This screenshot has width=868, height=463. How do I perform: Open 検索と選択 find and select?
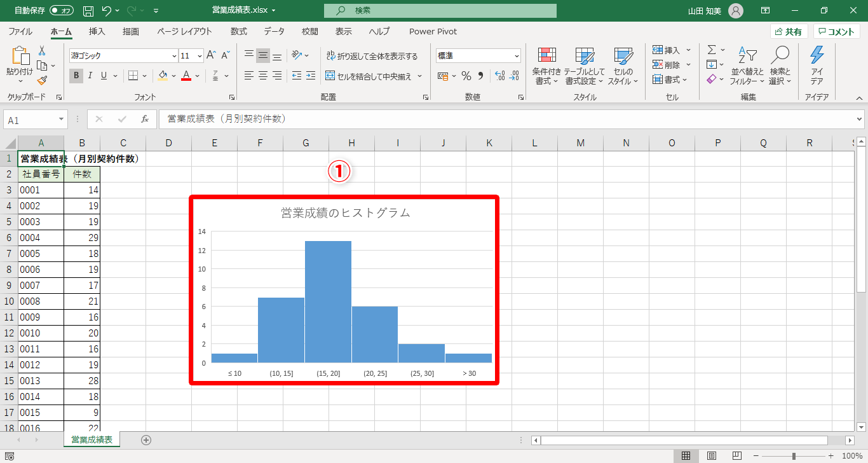(x=780, y=66)
